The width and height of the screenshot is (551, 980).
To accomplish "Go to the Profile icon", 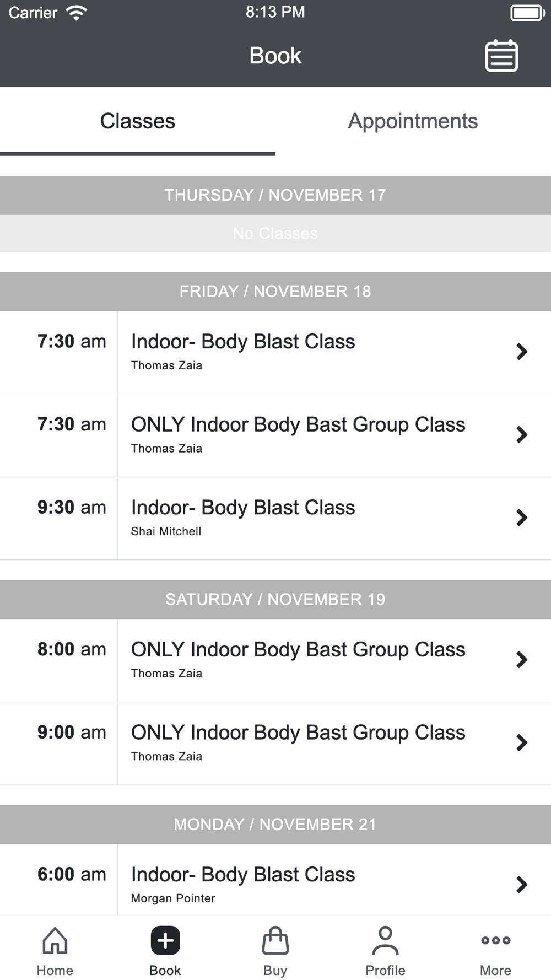I will click(385, 940).
